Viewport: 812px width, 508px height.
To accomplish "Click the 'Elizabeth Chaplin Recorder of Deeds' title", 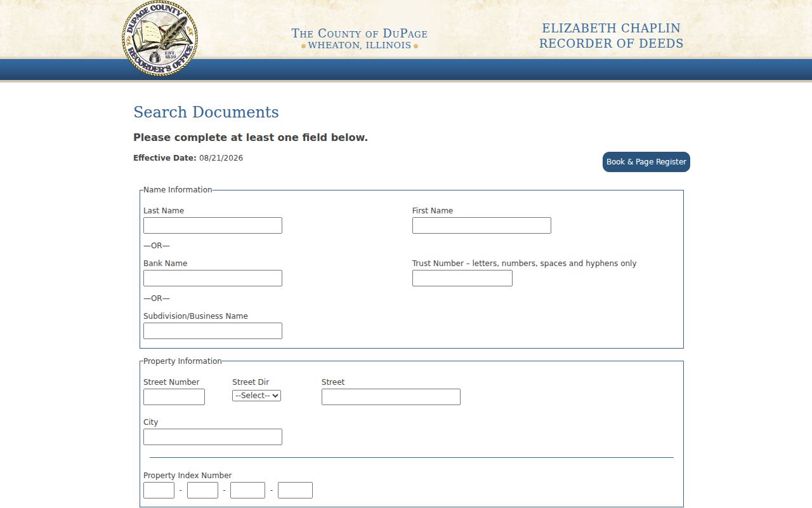I will point(612,36).
